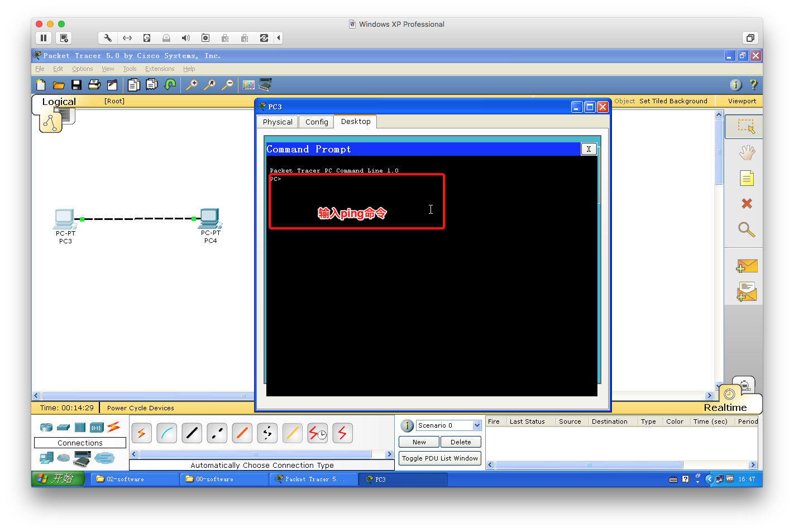Open a file using the folder icon

[59, 85]
